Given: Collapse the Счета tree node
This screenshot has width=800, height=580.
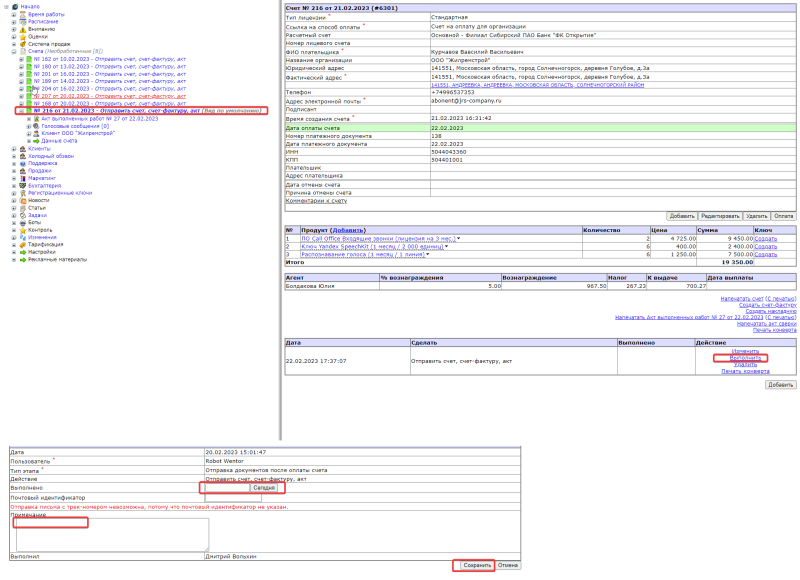Looking at the screenshot, I should (14, 52).
